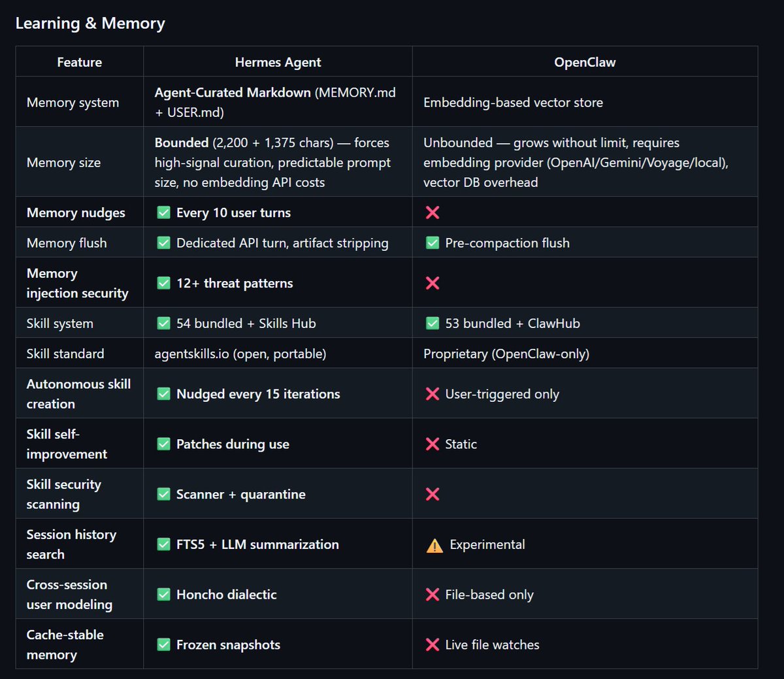Image resolution: width=784 pixels, height=679 pixels.
Task: Click the 'Frozen snapshots' text
Action: [228, 645]
